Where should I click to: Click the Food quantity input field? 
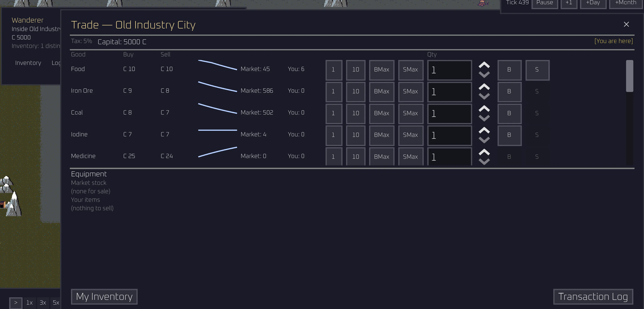coord(449,70)
